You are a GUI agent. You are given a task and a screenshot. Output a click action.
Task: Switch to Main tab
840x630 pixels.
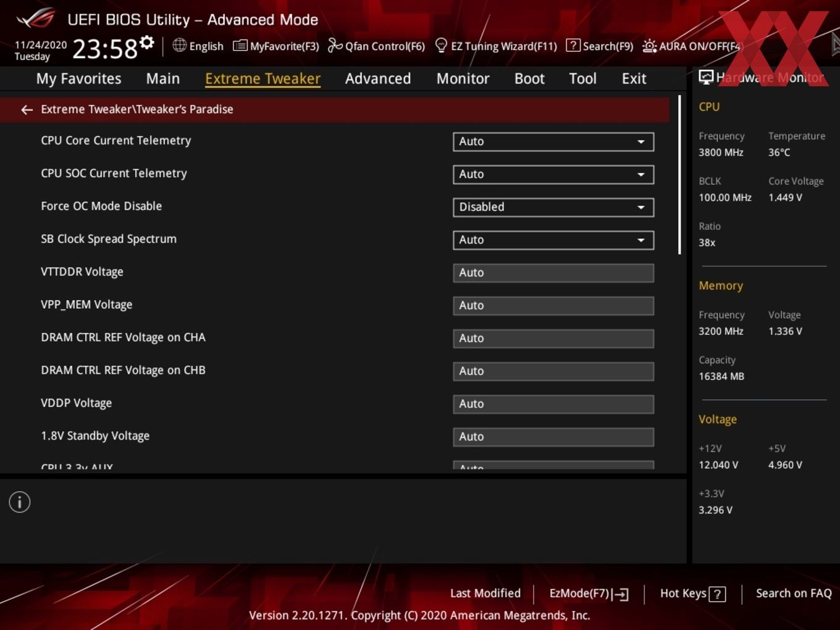point(163,78)
